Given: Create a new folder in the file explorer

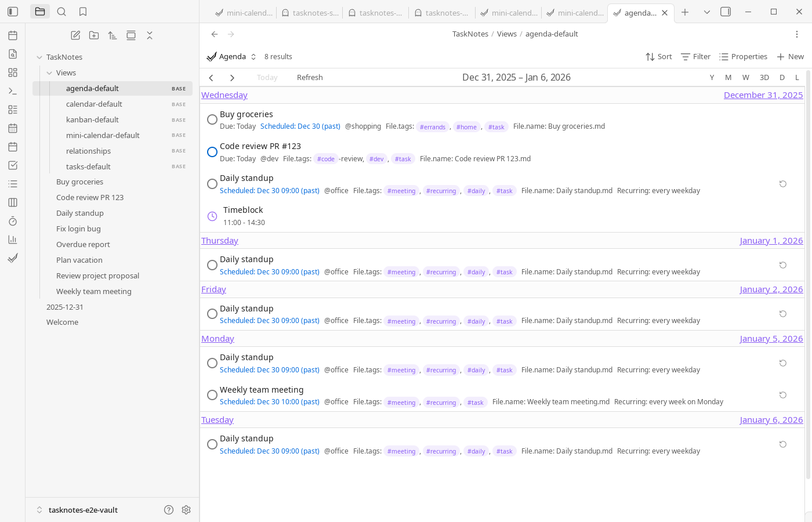Looking at the screenshot, I should pos(94,35).
